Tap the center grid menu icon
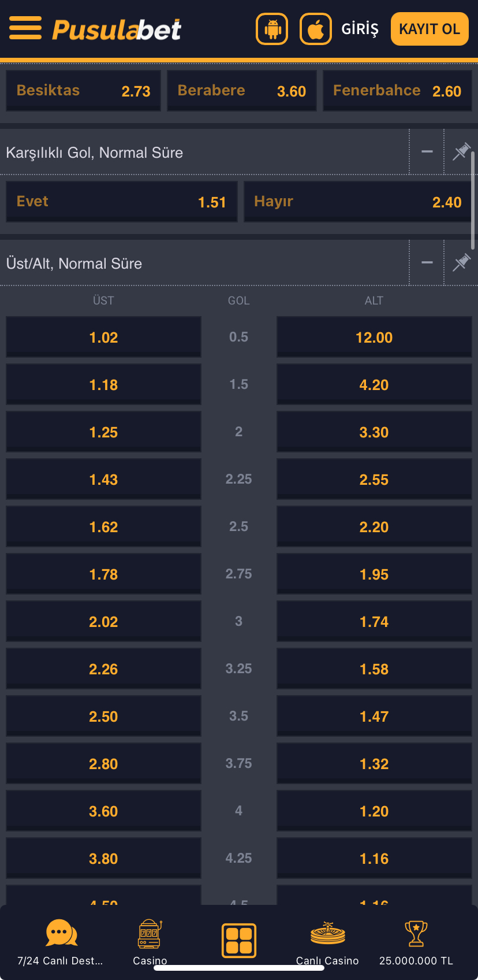Viewport: 478px width, 980px height. coord(239,940)
